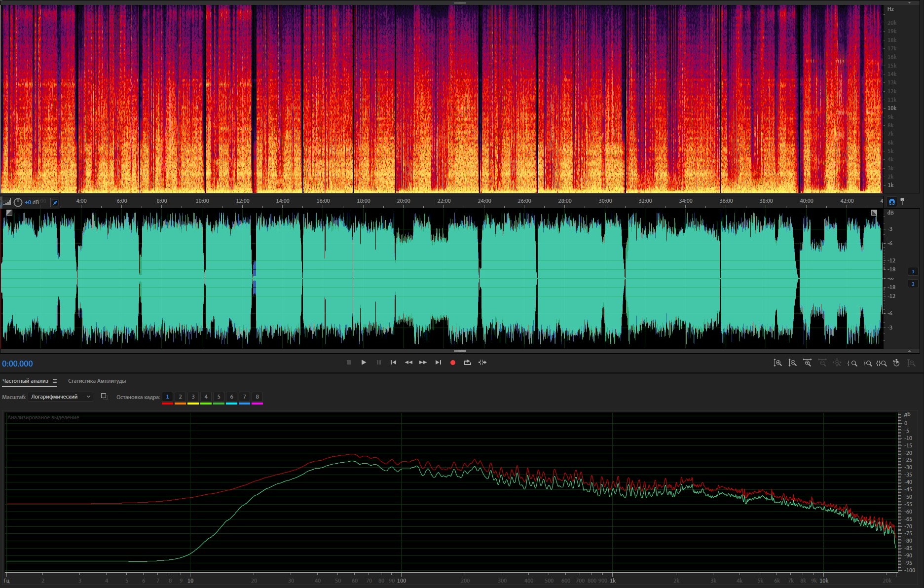The height and width of the screenshot is (588, 924).
Task: Toggle the pin HUD button
Action: [55, 202]
